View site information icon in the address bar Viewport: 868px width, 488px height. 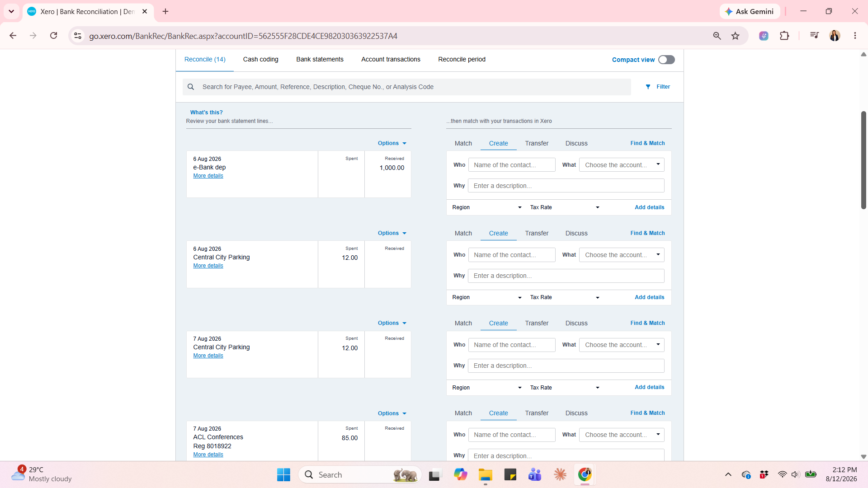pos(78,36)
